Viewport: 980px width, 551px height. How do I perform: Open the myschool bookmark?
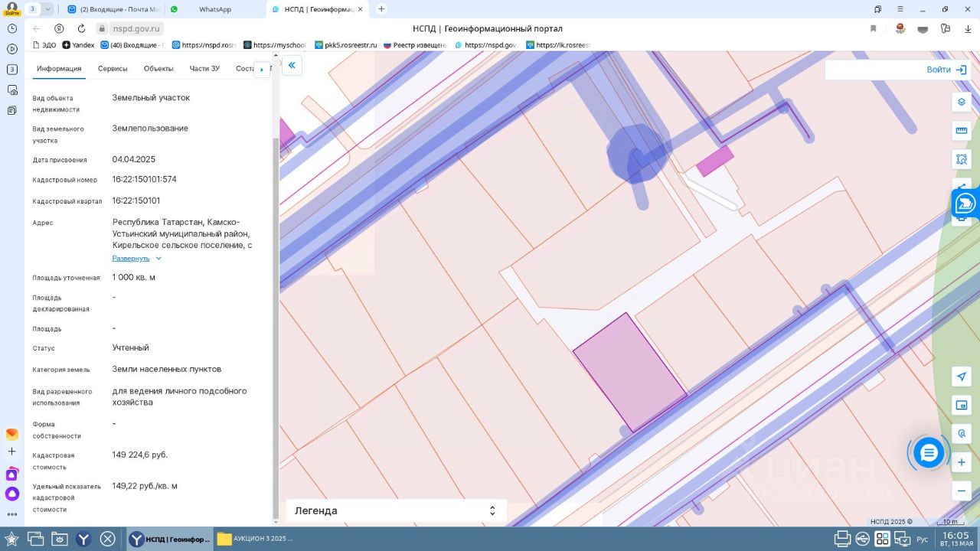pyautogui.click(x=275, y=45)
